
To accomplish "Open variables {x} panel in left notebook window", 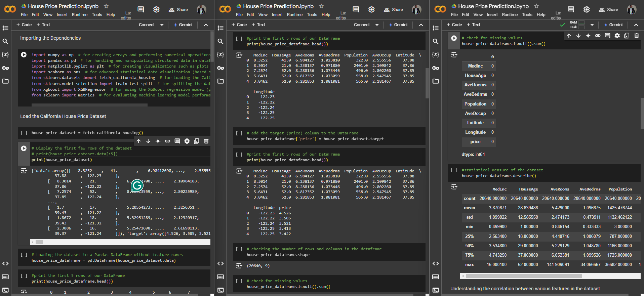I will (x=5, y=54).
